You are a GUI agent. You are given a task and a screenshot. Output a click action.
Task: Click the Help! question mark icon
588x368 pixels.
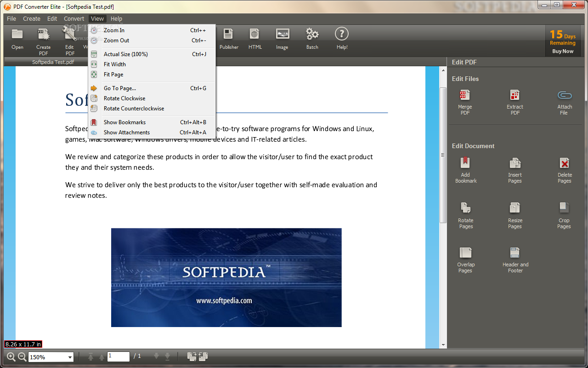coord(341,34)
